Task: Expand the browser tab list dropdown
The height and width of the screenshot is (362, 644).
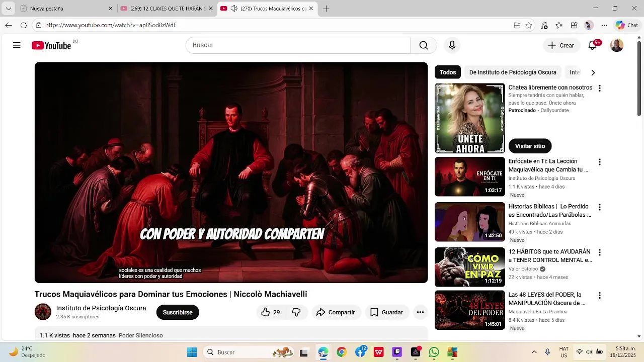Action: point(9,9)
